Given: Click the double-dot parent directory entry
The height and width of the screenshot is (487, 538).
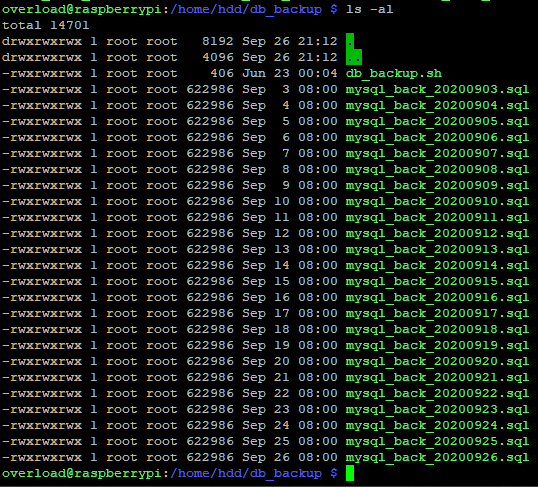Looking at the screenshot, I should 354,57.
